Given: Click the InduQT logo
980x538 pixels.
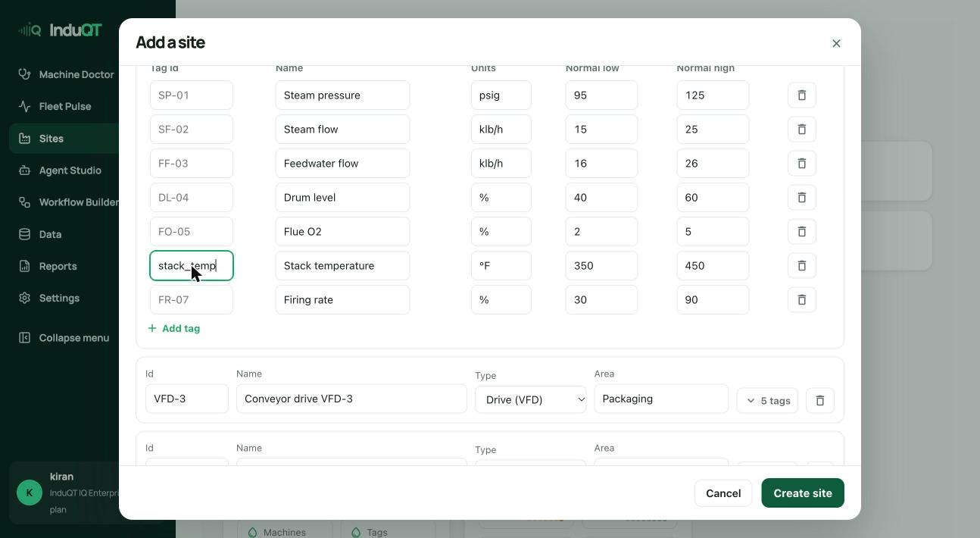Looking at the screenshot, I should [61, 30].
